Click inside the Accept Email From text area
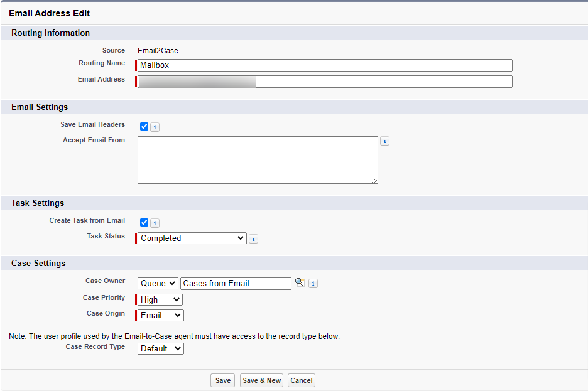588x391 pixels. point(258,160)
